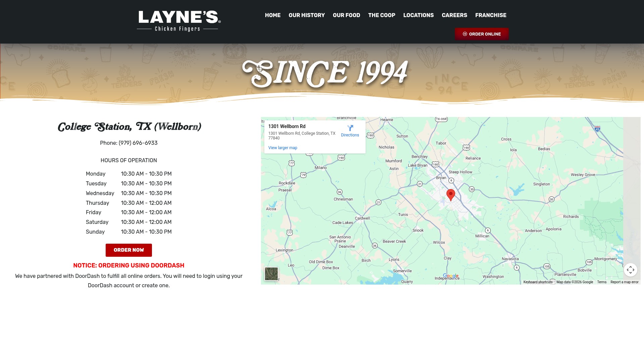Toggle satellite view thumbnail on map
Screen dimensions: 644x362
(271, 274)
